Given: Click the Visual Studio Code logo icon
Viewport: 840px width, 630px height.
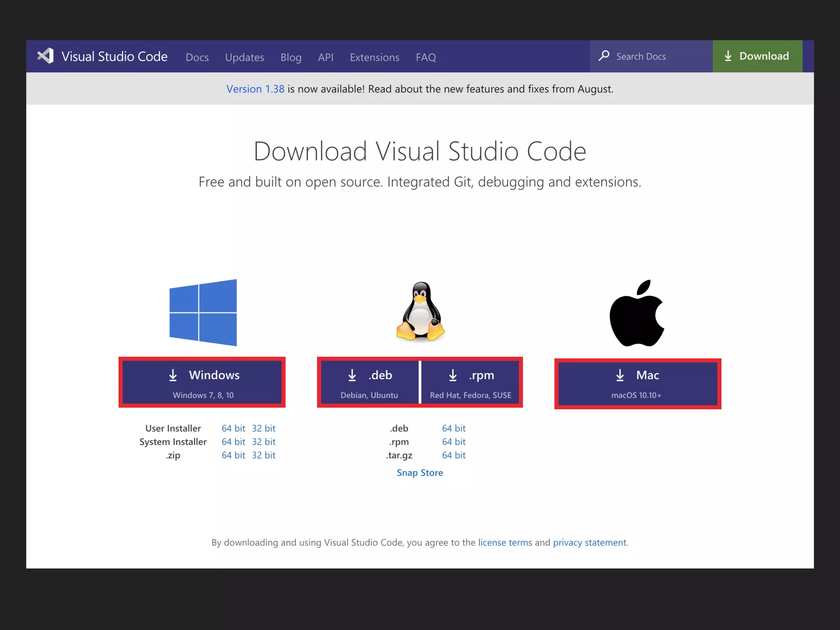Looking at the screenshot, I should [46, 56].
